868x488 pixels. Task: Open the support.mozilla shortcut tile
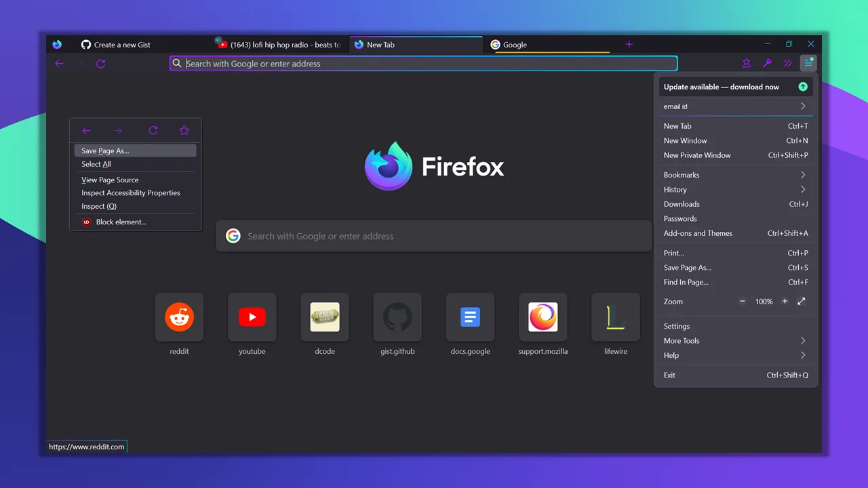click(x=542, y=317)
